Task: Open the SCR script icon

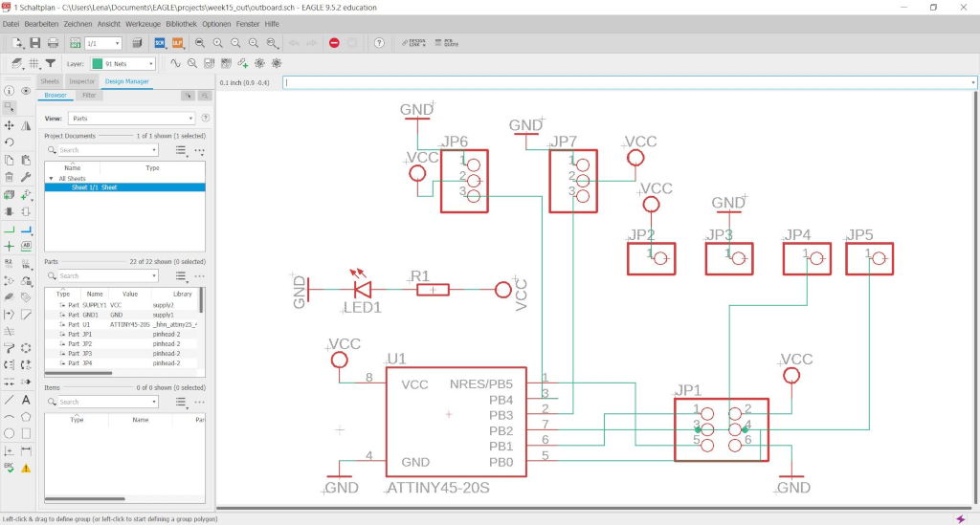Action: click(160, 43)
